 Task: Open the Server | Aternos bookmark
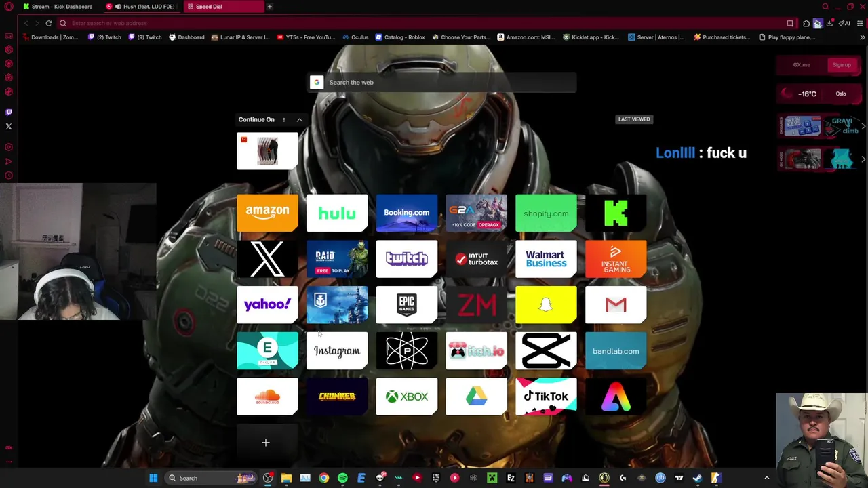tap(656, 37)
